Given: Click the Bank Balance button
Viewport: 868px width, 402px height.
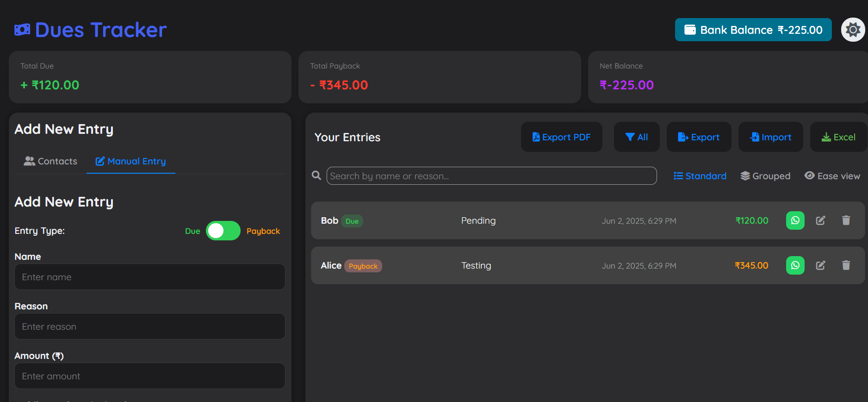Looking at the screenshot, I should pos(753,30).
